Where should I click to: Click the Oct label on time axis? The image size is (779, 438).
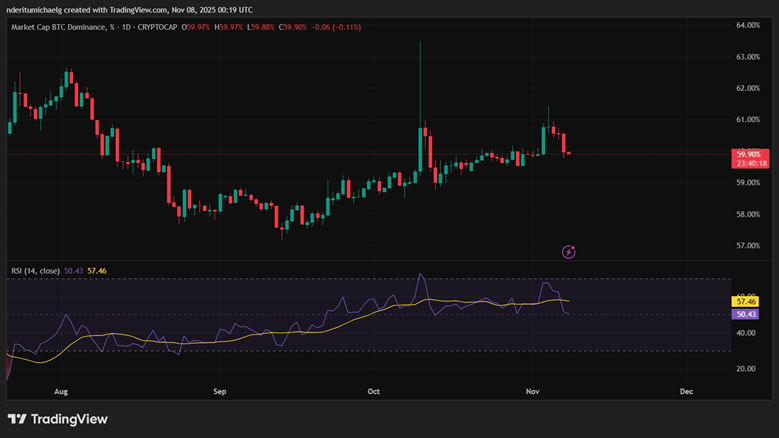tap(375, 393)
